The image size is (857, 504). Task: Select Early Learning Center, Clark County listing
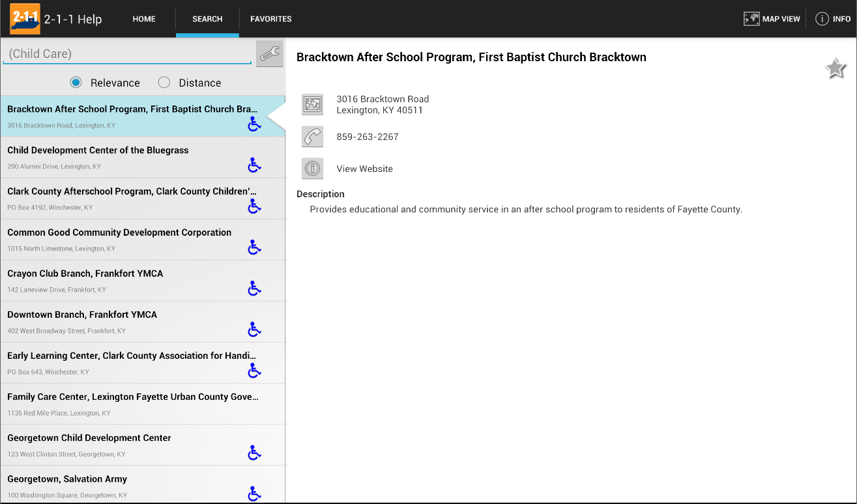pyautogui.click(x=143, y=362)
